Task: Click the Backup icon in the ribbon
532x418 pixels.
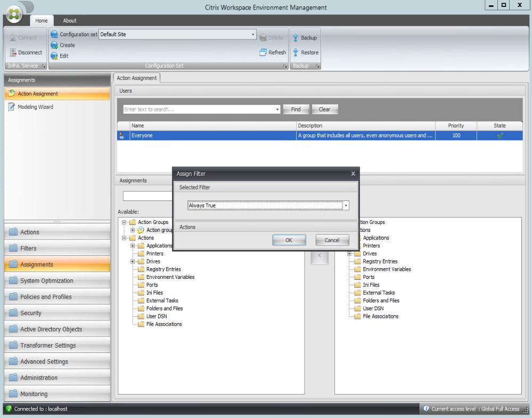Action: click(x=296, y=38)
